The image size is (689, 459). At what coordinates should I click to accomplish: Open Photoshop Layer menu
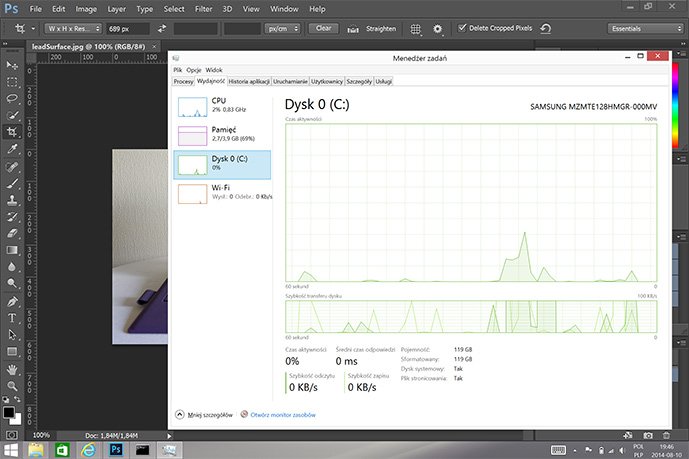click(116, 9)
